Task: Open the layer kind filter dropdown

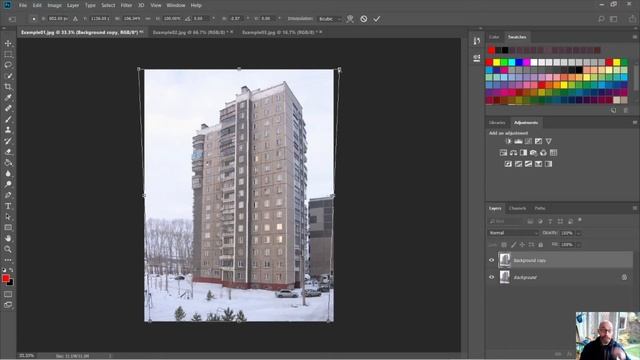Action: click(x=506, y=221)
